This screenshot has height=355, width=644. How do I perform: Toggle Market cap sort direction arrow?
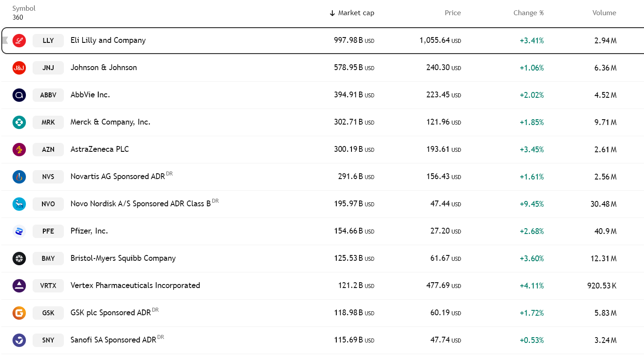tap(332, 13)
